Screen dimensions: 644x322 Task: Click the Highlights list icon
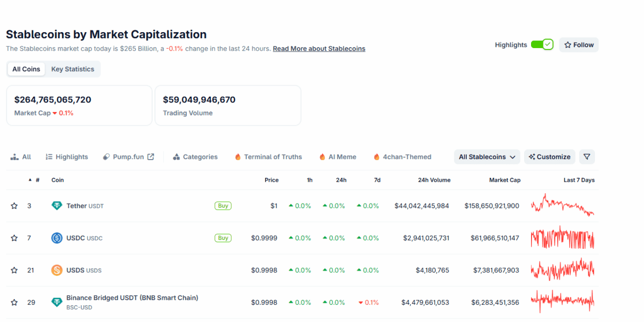49,157
